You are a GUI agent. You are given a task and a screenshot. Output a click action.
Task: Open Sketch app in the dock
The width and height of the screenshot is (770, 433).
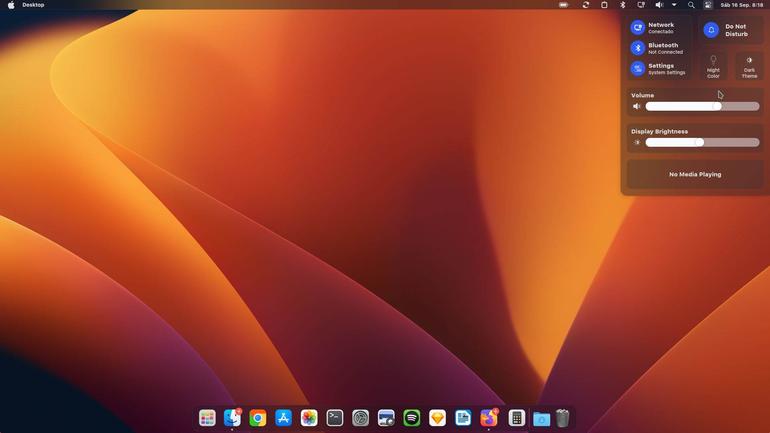[x=437, y=418]
